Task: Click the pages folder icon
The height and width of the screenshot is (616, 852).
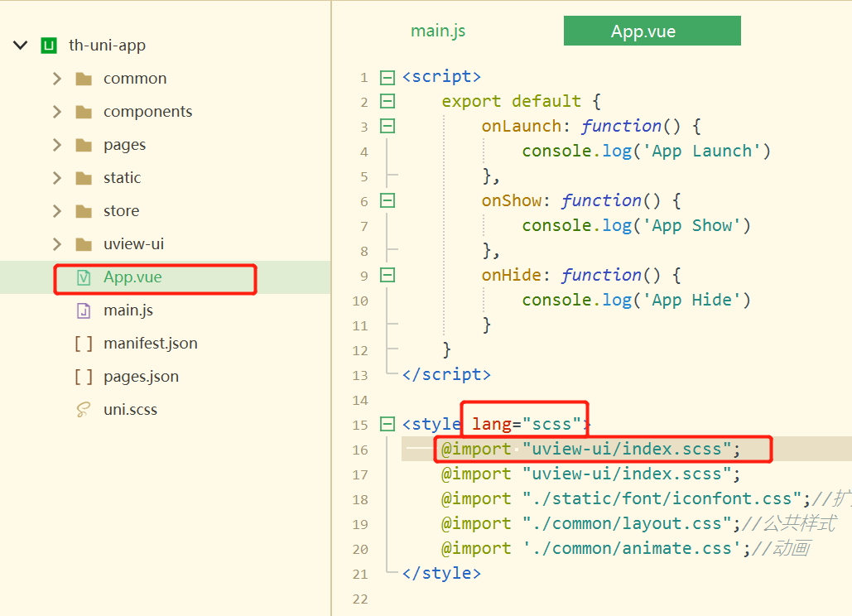Action: pyautogui.click(x=84, y=146)
